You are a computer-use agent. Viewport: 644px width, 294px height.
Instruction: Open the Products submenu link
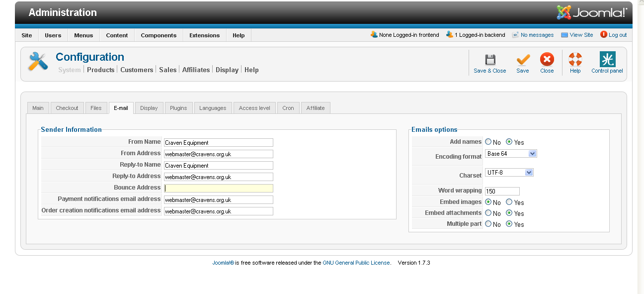pos(101,70)
